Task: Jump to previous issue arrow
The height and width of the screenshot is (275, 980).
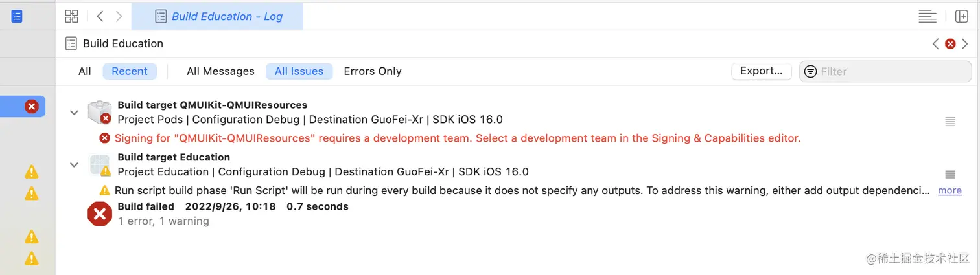Action: [935, 44]
